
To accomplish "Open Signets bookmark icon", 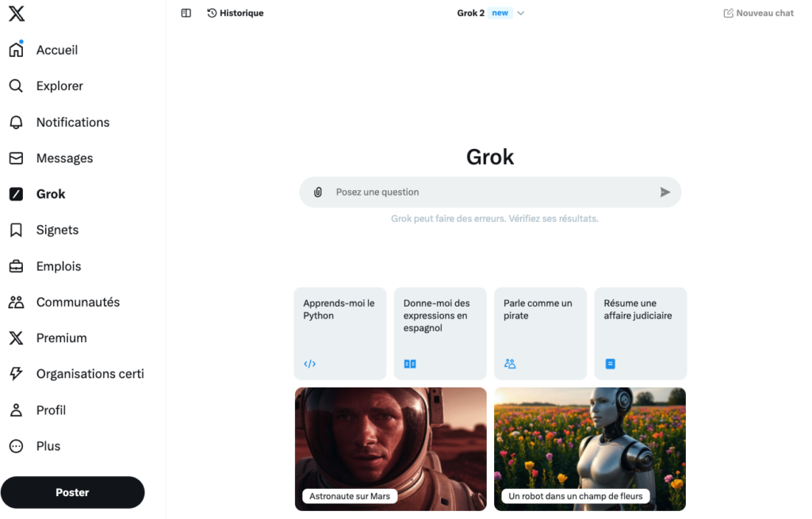I will (16, 230).
